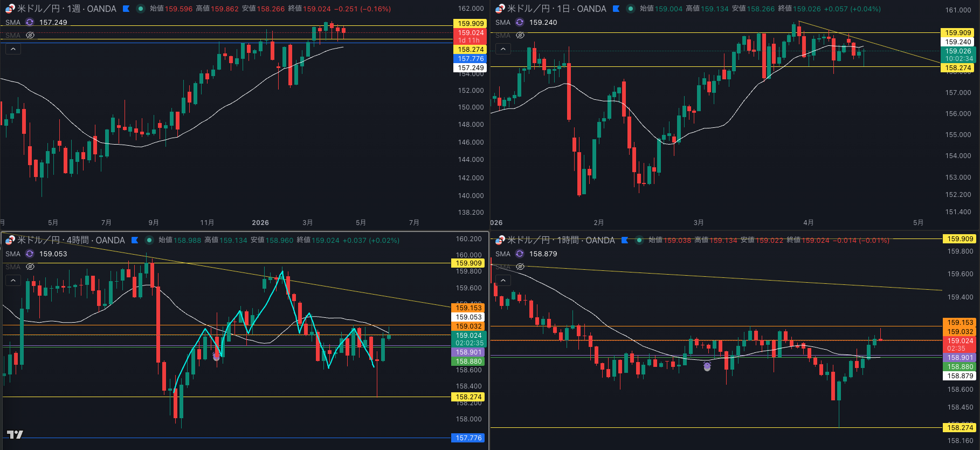
Task: Toggle hidden SMA visibility on the 1-hour chart
Action: click(520, 267)
